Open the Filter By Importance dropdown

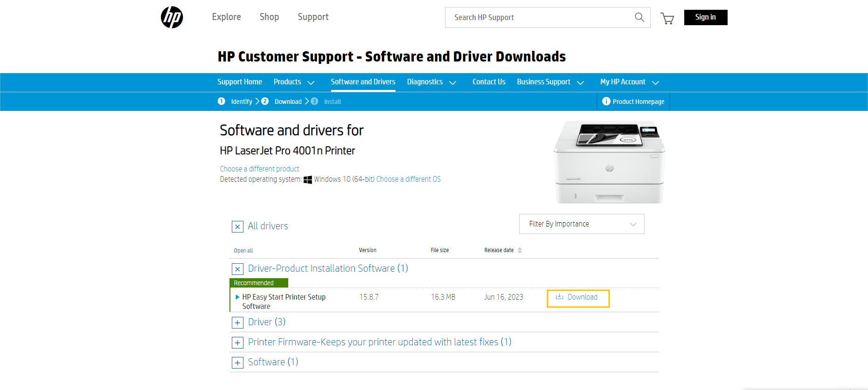click(x=582, y=224)
